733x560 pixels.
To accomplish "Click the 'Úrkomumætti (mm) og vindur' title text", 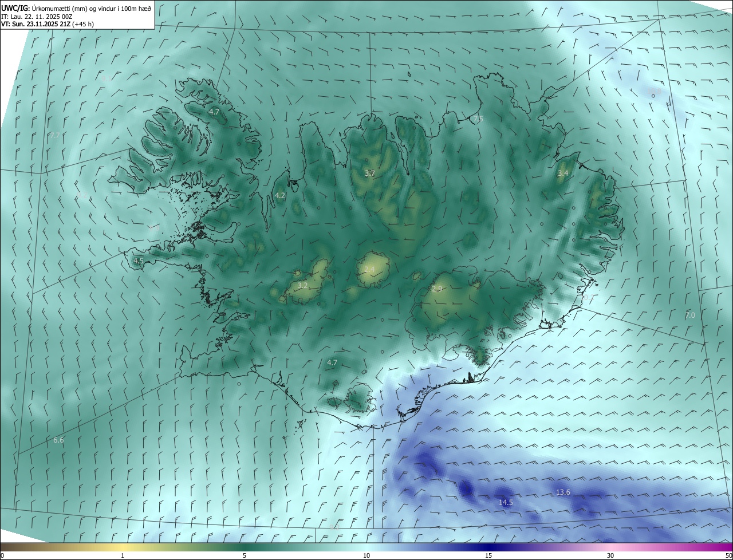I will 91,7.
